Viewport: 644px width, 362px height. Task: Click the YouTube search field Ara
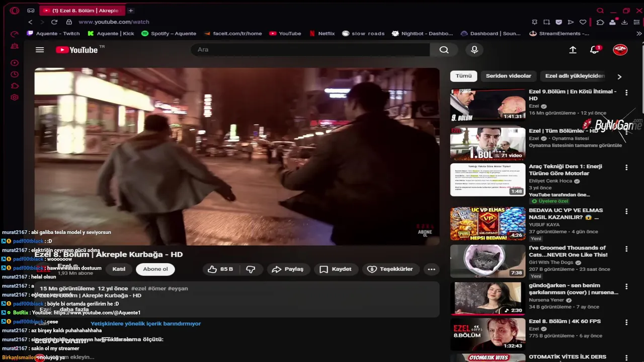(310, 50)
